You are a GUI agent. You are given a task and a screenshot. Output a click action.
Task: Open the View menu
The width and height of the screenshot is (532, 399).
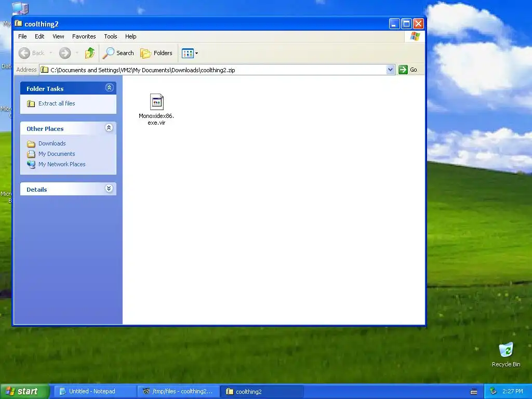[x=58, y=36]
